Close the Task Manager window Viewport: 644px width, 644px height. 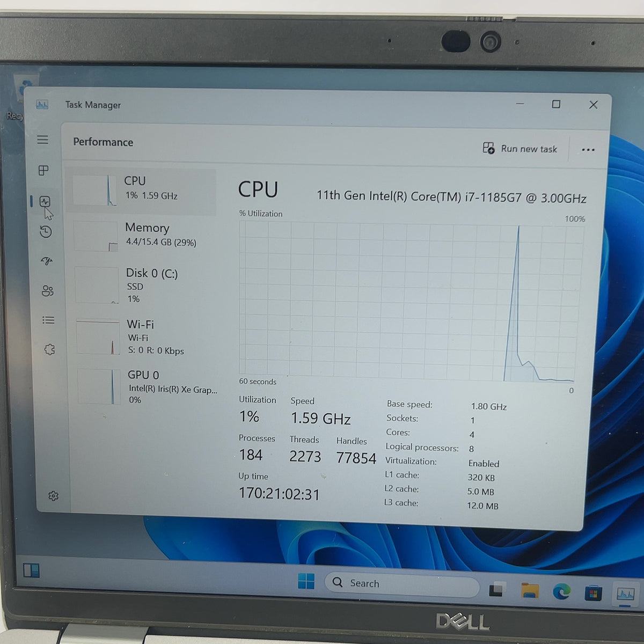[593, 105]
